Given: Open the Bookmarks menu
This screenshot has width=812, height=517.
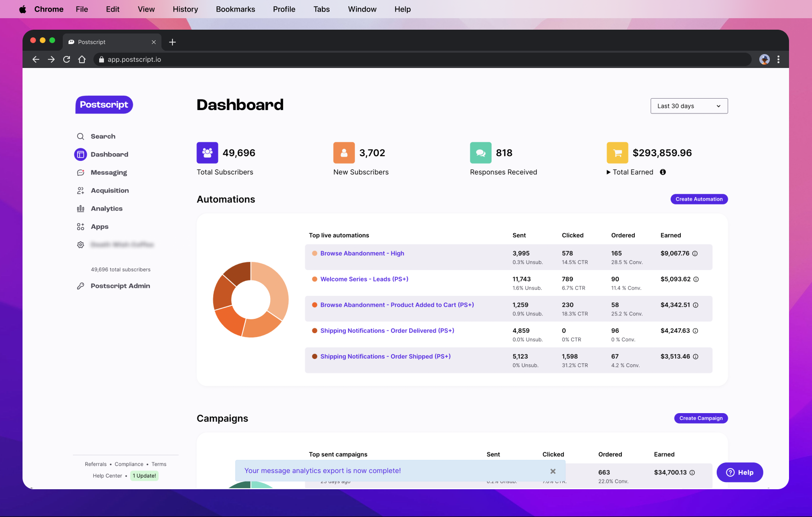Looking at the screenshot, I should (236, 9).
